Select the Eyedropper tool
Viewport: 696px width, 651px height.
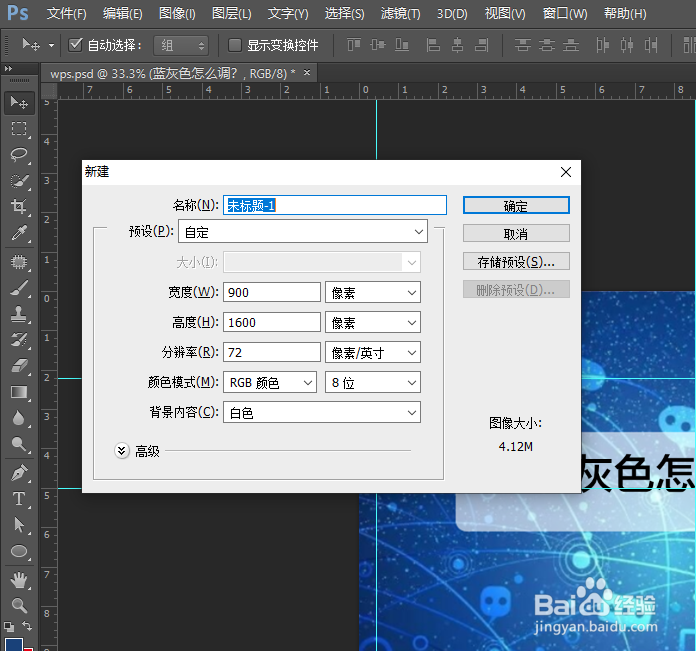[19, 233]
